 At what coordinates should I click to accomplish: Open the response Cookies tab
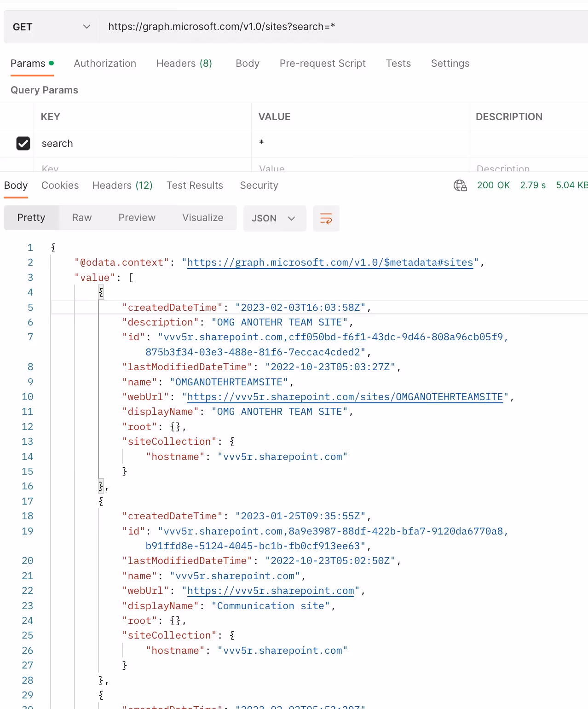point(60,186)
